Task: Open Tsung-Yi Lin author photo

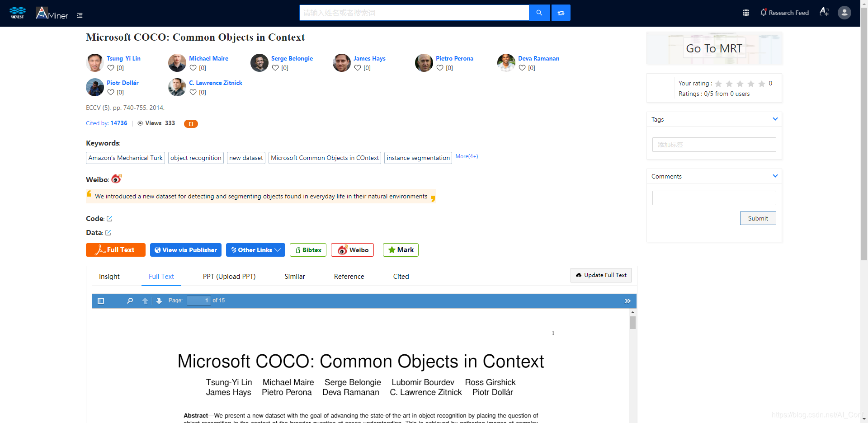Action: point(95,63)
